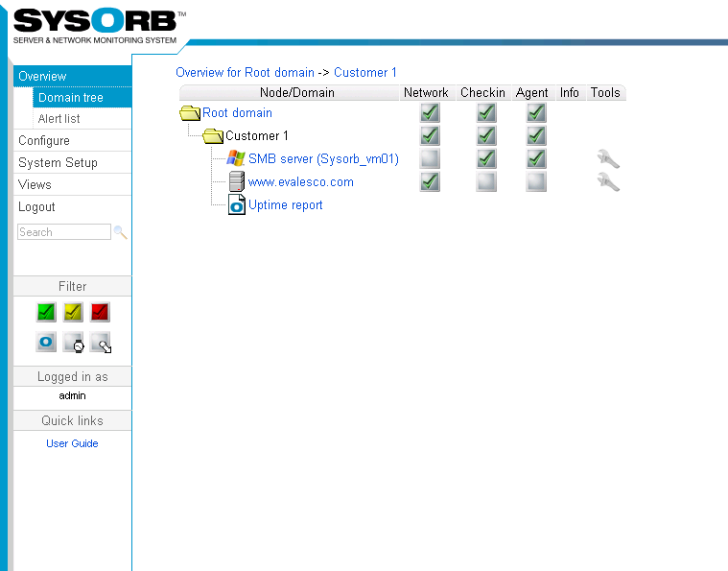Open the Uptime report link

click(286, 205)
